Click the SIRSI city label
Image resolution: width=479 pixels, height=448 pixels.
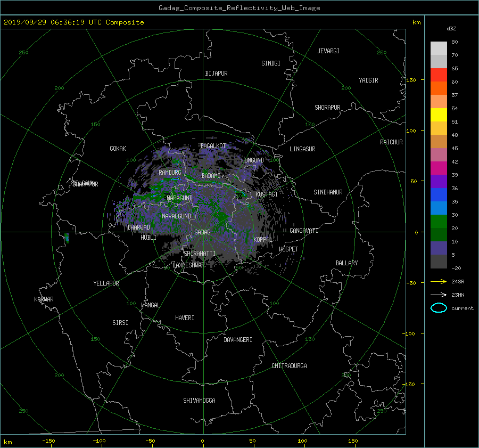click(x=120, y=323)
